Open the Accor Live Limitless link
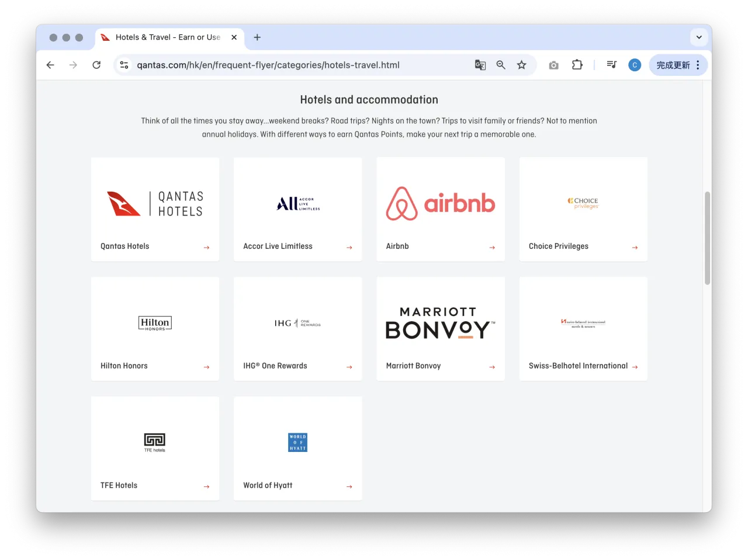This screenshot has width=748, height=560. [278, 246]
